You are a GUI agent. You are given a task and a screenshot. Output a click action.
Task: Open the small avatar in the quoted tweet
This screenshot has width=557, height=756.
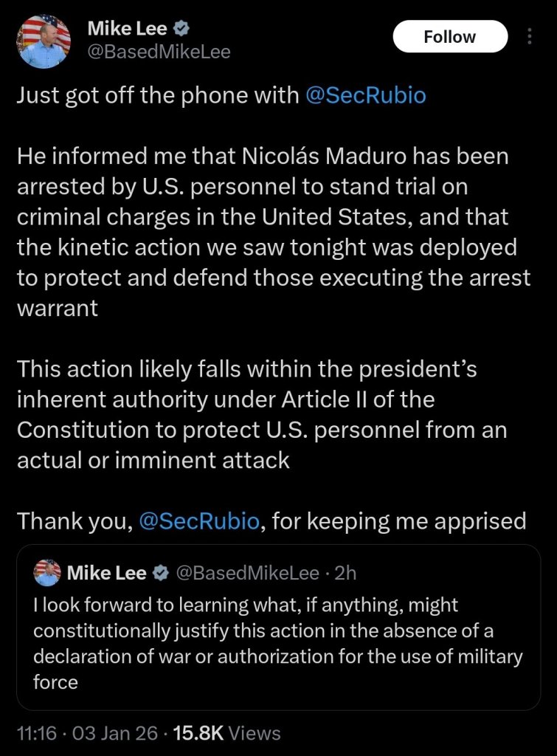coord(47,573)
